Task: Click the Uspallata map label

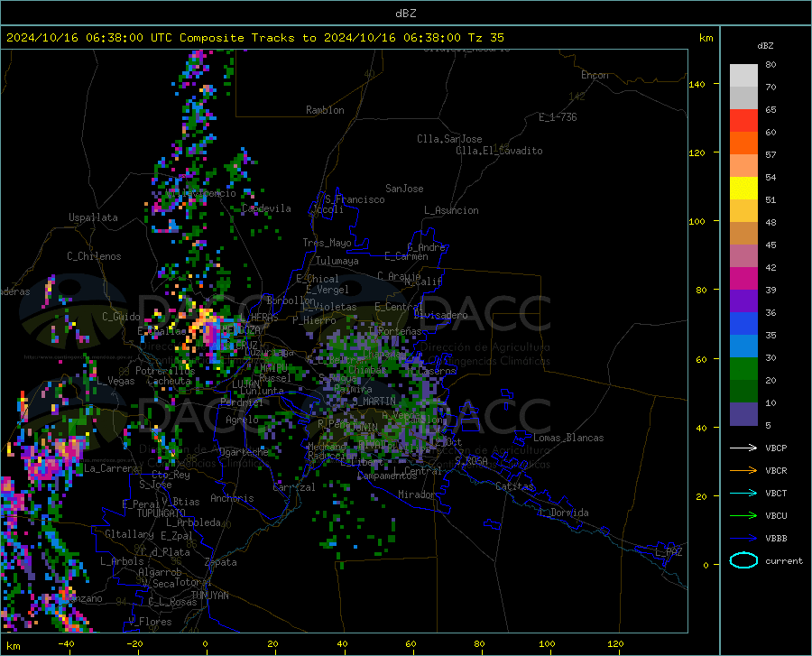Action: 93,217
